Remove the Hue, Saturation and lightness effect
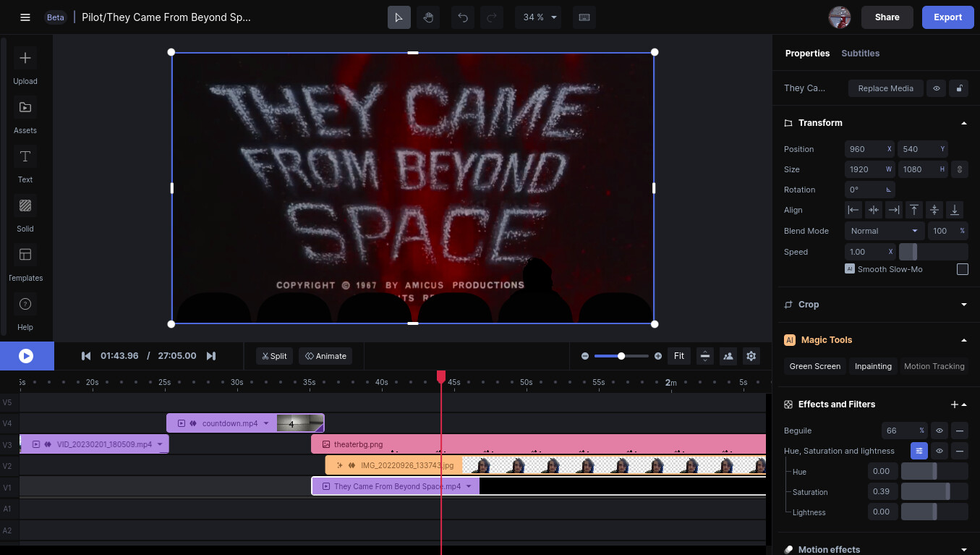980x555 pixels. tap(960, 451)
